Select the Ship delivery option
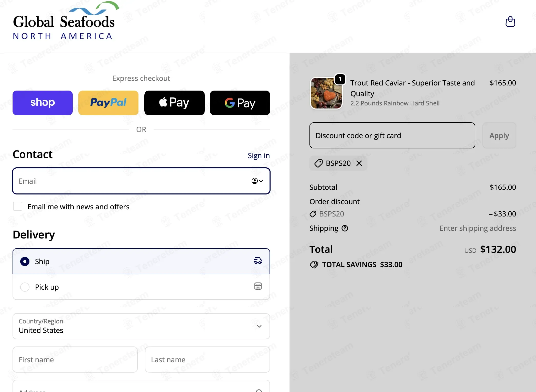Screen dimensions: 536x392 pos(141,261)
